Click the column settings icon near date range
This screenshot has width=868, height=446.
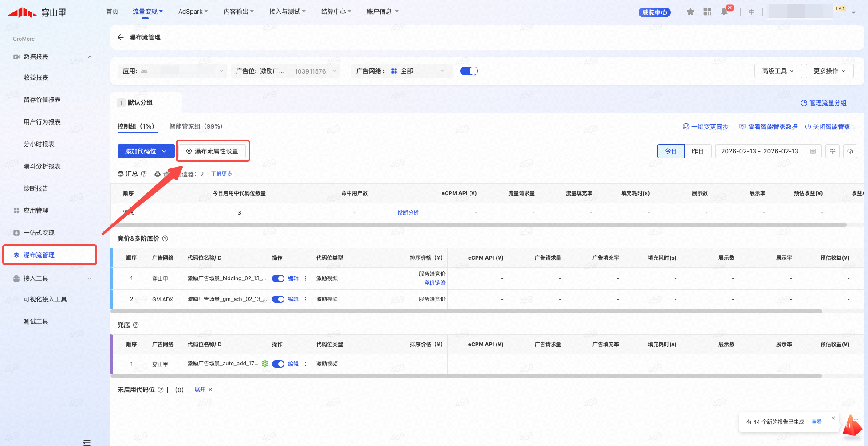[x=832, y=151]
